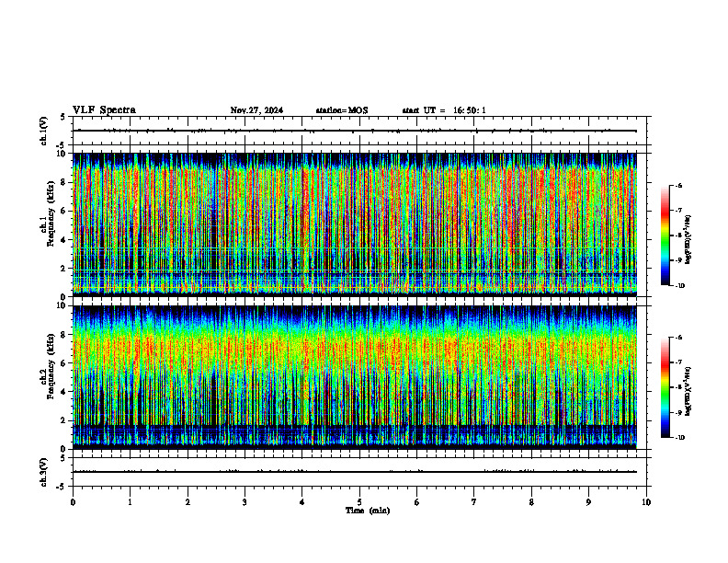The height and width of the screenshot is (563, 728).
Task: Click the "station=MOS" header label
Action: [342, 110]
